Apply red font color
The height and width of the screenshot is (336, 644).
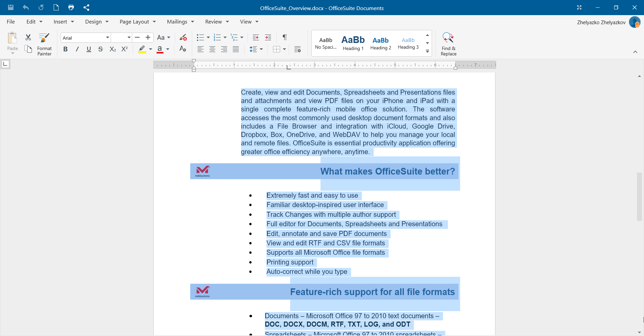tap(160, 49)
